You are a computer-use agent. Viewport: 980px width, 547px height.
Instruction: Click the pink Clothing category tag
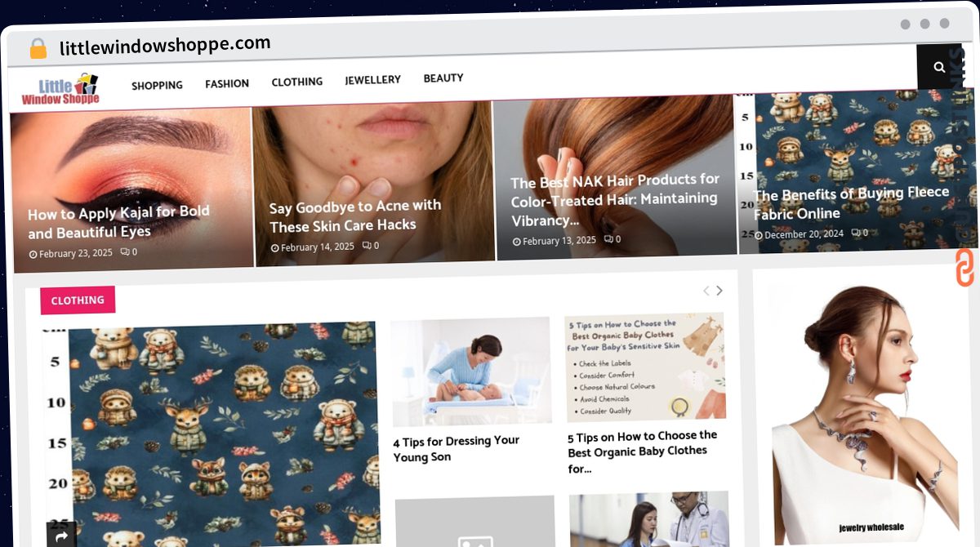(x=78, y=300)
